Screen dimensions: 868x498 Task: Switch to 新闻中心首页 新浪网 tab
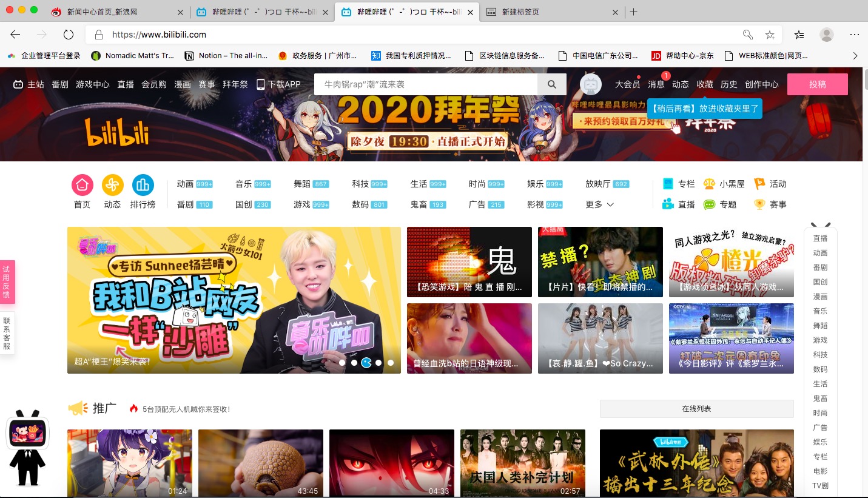click(x=118, y=12)
